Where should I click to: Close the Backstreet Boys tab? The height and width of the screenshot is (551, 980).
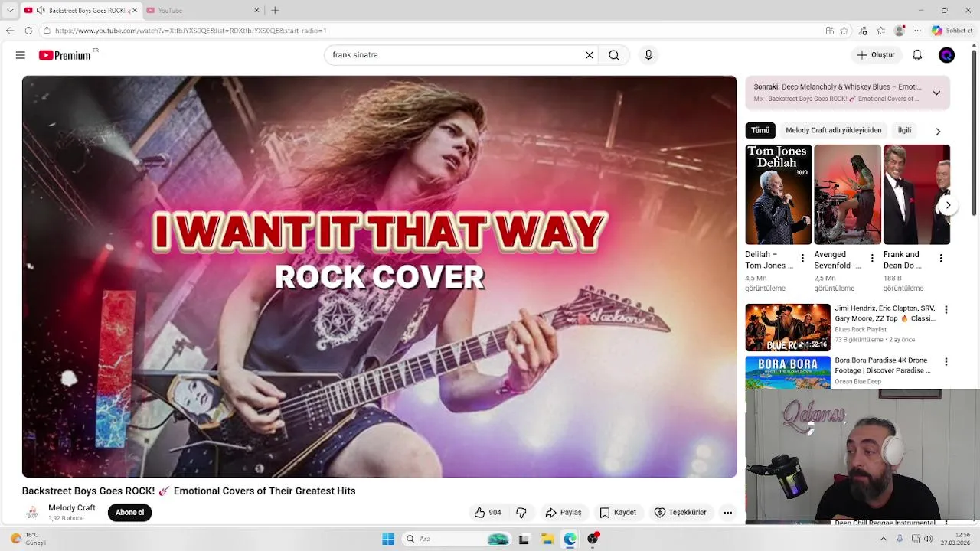tap(134, 11)
